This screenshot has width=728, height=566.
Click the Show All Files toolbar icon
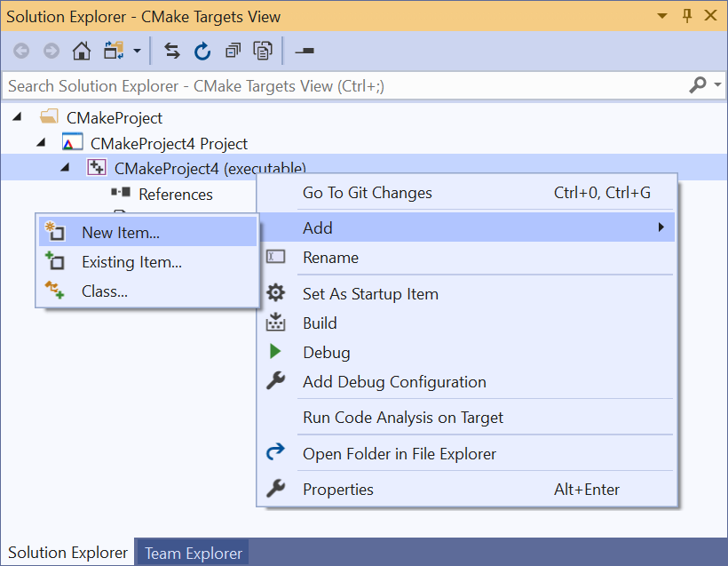pos(263,51)
